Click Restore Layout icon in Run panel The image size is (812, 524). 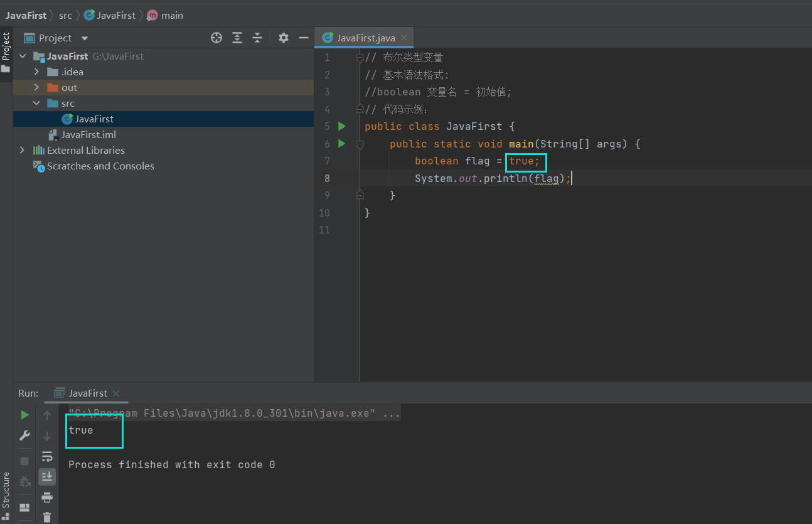[x=24, y=507]
